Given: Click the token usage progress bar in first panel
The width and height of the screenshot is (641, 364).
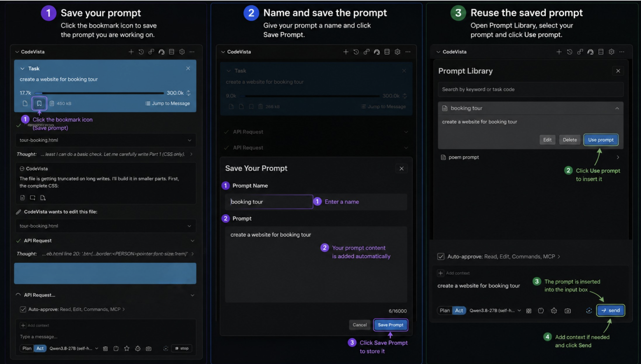Looking at the screenshot, I should click(x=99, y=93).
